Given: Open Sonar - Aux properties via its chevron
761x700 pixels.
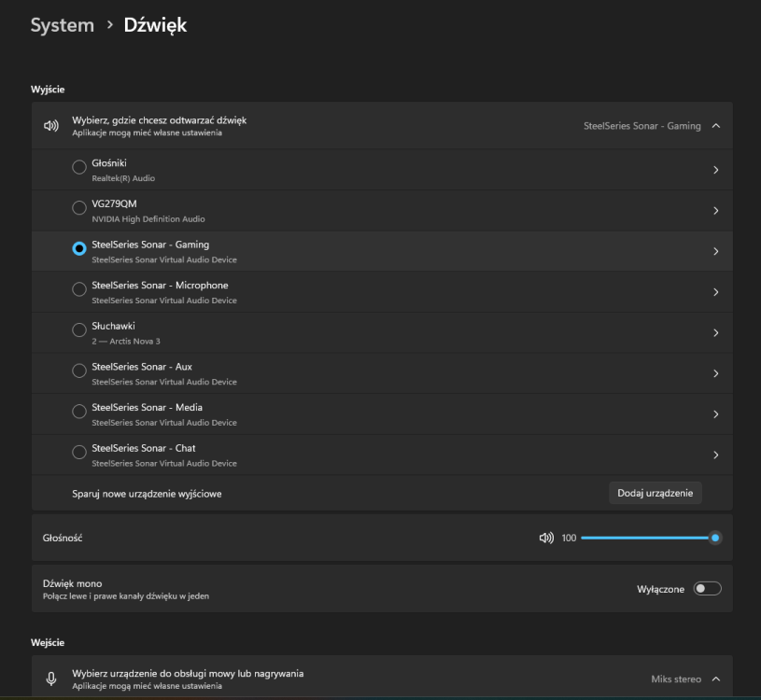Looking at the screenshot, I should (x=716, y=374).
